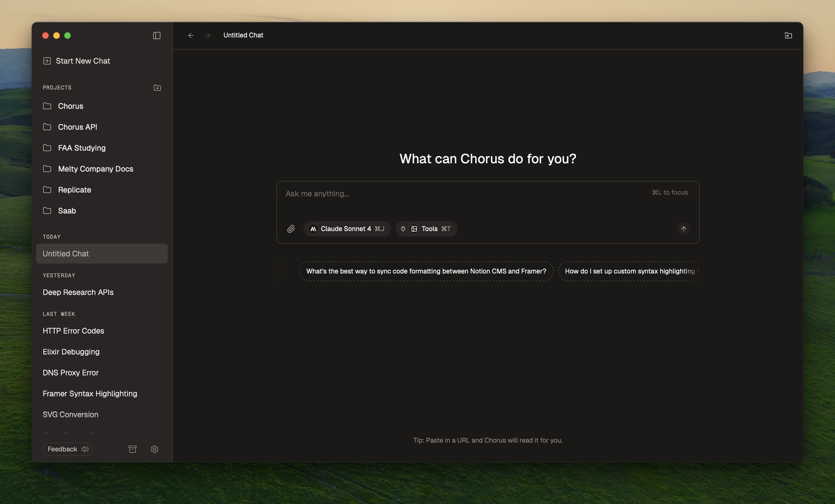Screen dimensions: 835x504
Task: Open the Framer Syntax Highlighting chat
Action: pyautogui.click(x=90, y=394)
